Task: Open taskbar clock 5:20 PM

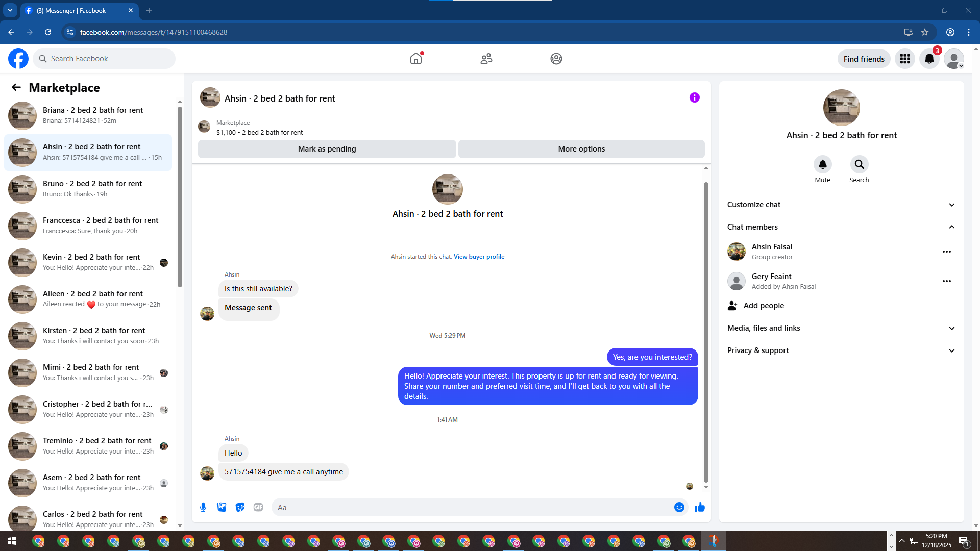Action: tap(937, 541)
